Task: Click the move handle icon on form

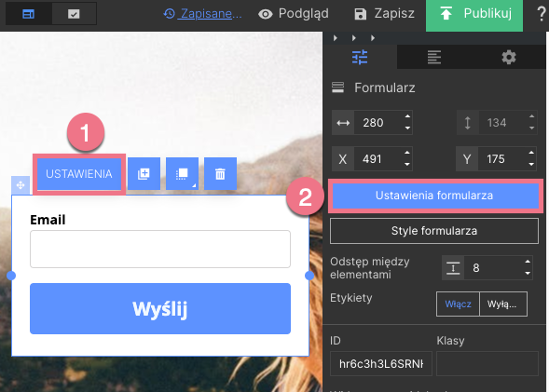Action: [x=21, y=185]
